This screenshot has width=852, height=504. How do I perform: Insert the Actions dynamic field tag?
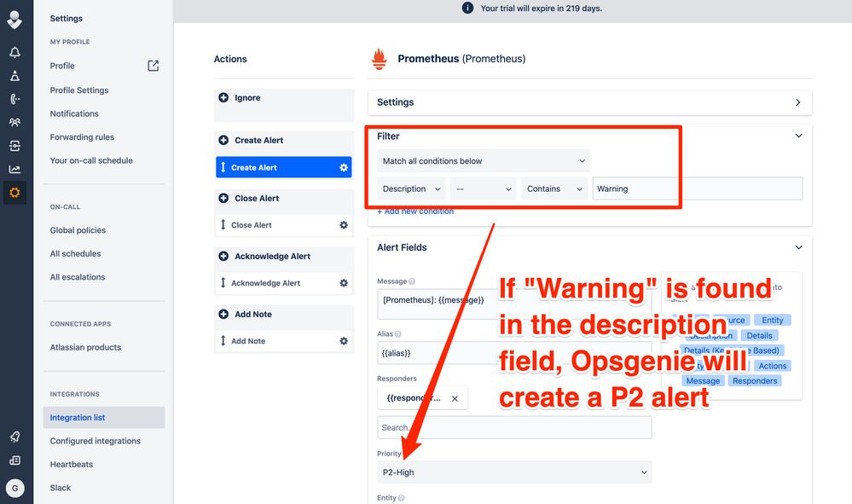coord(772,366)
